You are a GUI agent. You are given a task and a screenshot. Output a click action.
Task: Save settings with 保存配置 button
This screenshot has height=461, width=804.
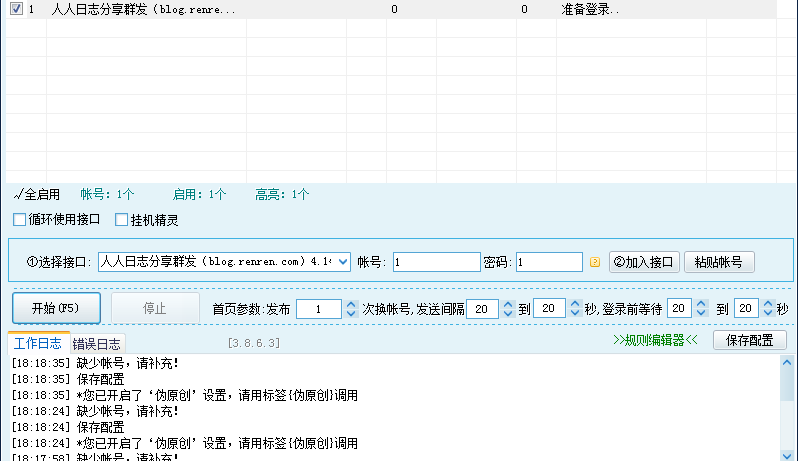749,341
